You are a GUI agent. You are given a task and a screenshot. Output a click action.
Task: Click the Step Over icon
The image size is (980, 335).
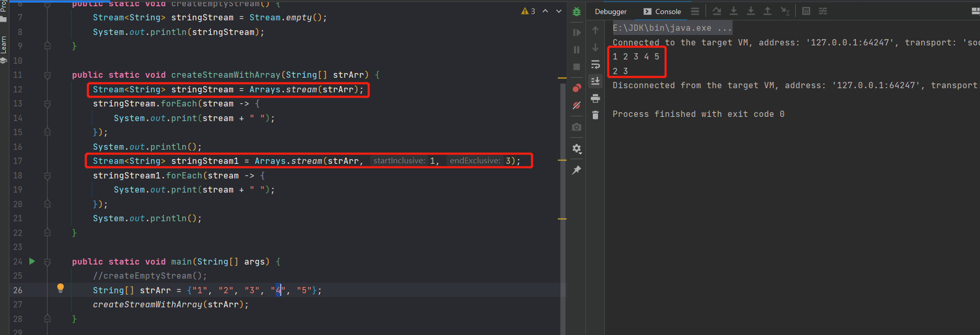717,11
